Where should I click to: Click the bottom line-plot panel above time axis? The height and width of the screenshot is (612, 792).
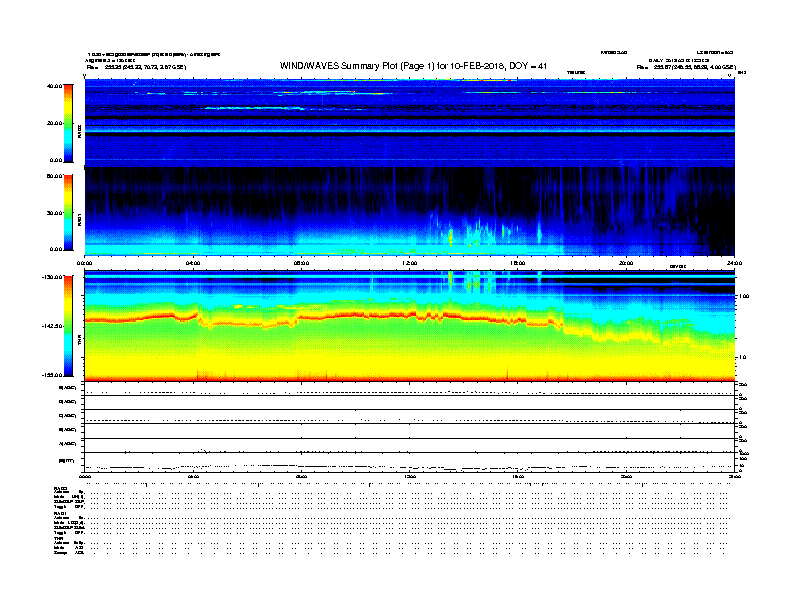click(410, 462)
